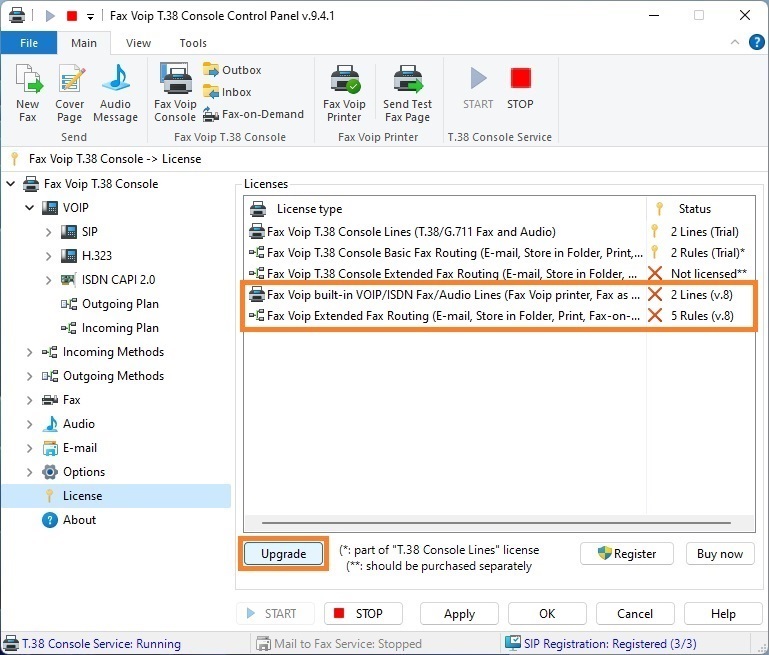This screenshot has width=769, height=655.
Task: Click the New Fax ribbon icon
Action: [x=28, y=93]
